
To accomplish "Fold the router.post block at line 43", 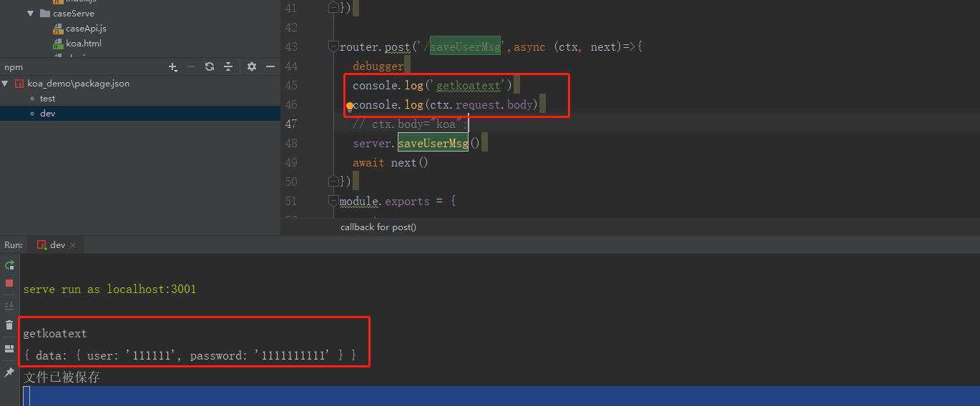I will click(333, 46).
